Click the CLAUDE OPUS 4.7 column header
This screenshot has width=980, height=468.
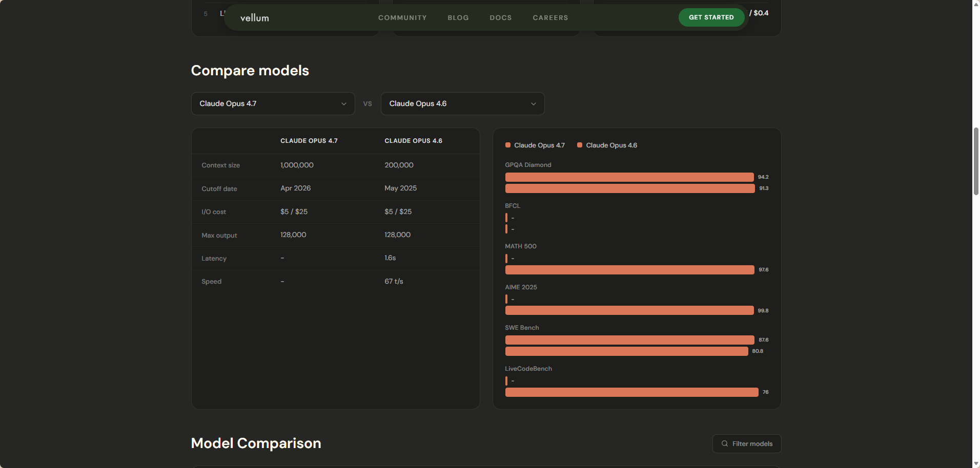pyautogui.click(x=309, y=141)
